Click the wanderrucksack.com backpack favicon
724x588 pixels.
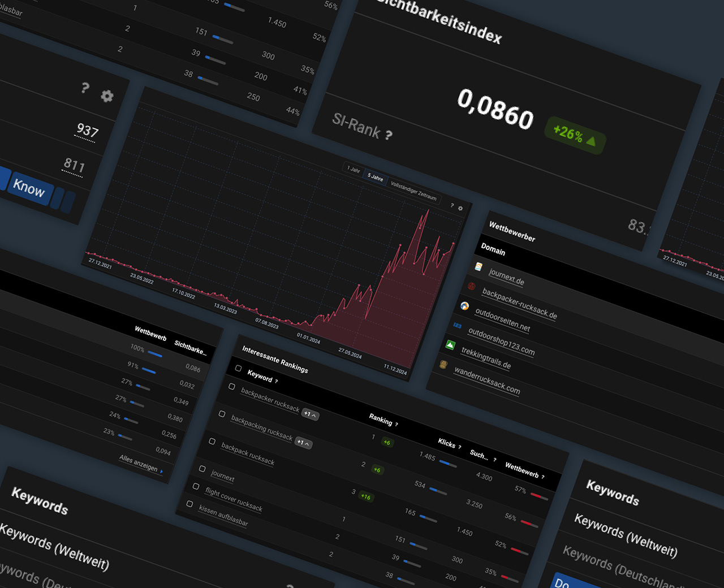click(x=443, y=364)
